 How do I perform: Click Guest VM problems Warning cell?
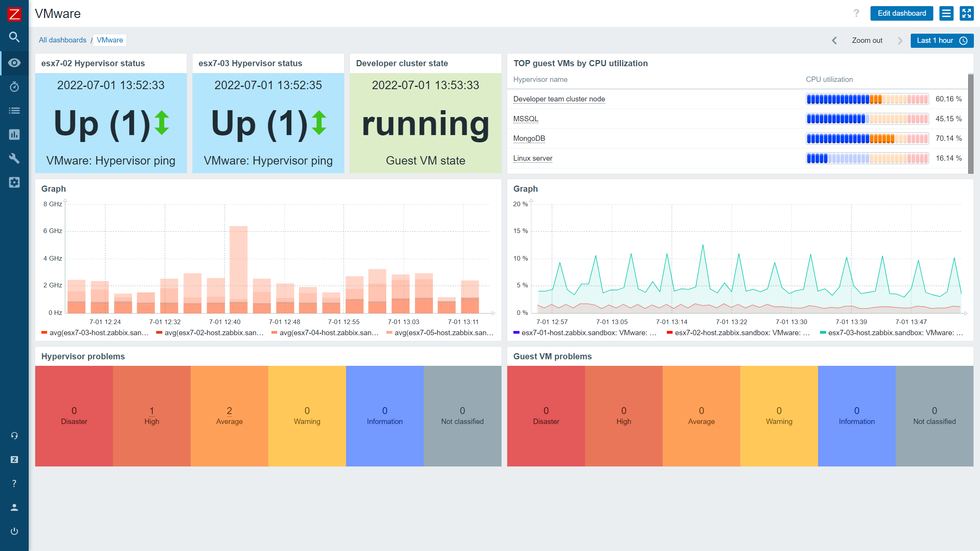point(779,416)
